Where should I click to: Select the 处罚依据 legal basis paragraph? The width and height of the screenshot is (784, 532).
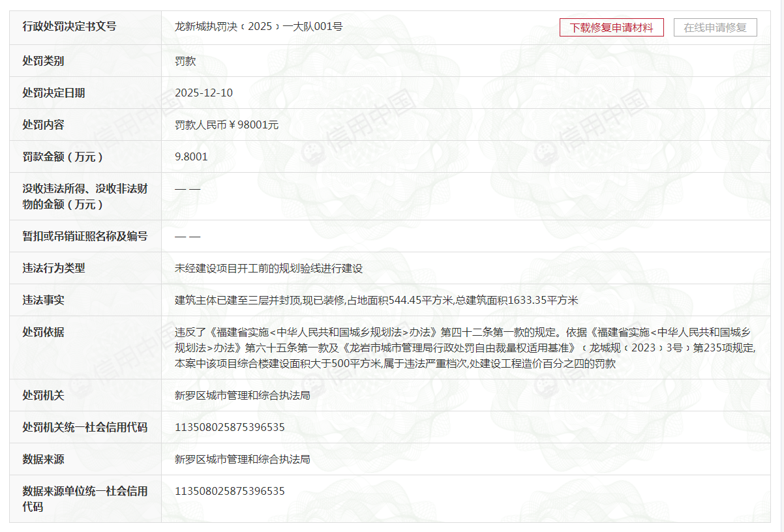point(464,347)
